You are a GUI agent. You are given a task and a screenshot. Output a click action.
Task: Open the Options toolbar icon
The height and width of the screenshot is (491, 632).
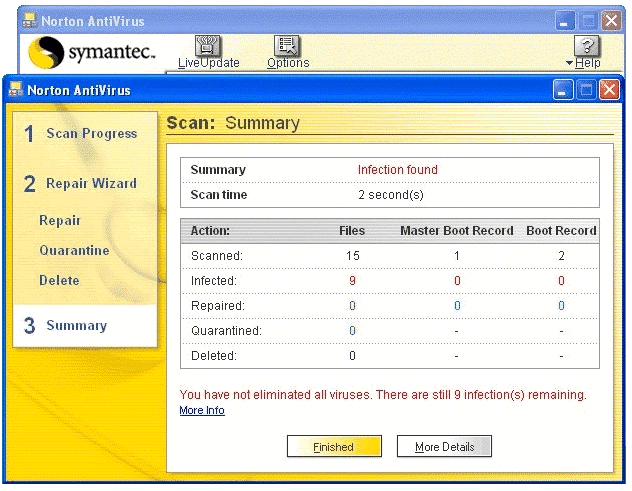click(288, 47)
